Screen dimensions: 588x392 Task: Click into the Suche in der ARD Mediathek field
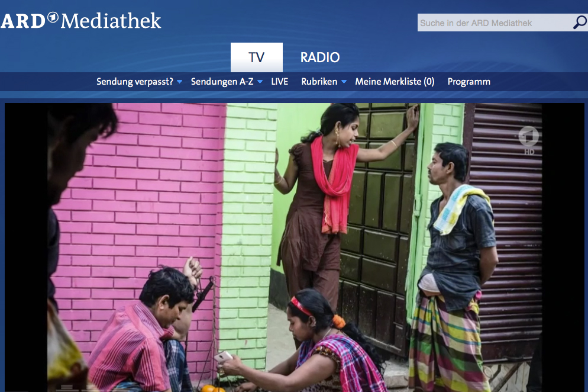pyautogui.click(x=495, y=23)
